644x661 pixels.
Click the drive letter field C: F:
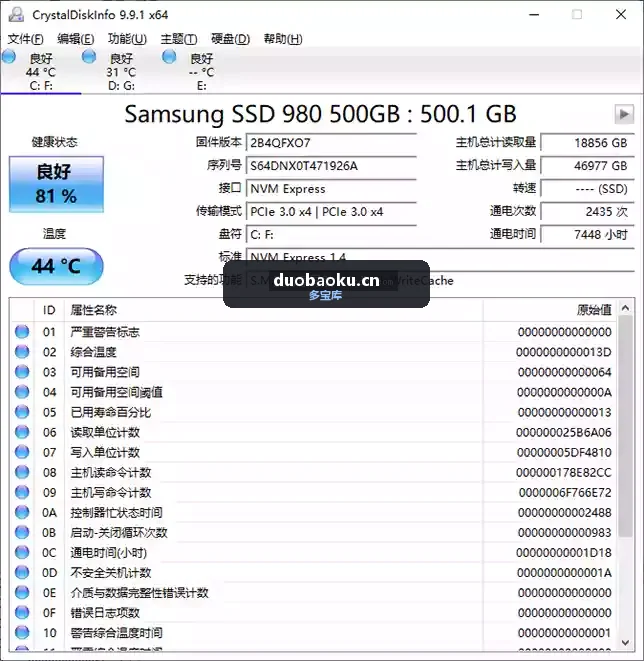[331, 234]
